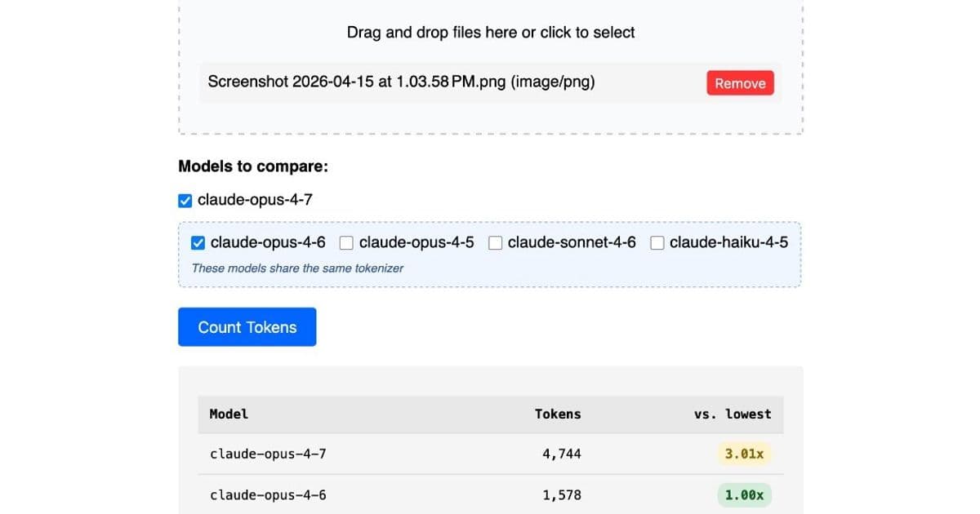The height and width of the screenshot is (514, 980).
Task: Click the 1.00x comparison badge
Action: pos(744,494)
